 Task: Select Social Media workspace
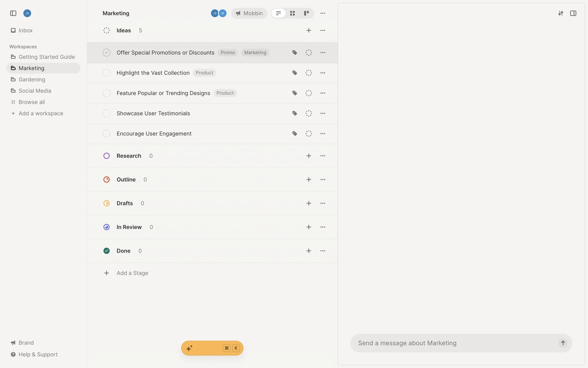pyautogui.click(x=35, y=91)
